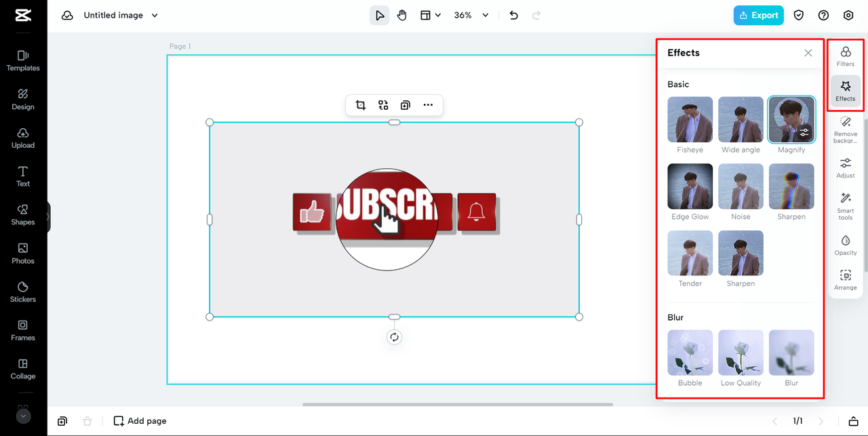
Task: Click the Add page button
Action: pos(140,421)
